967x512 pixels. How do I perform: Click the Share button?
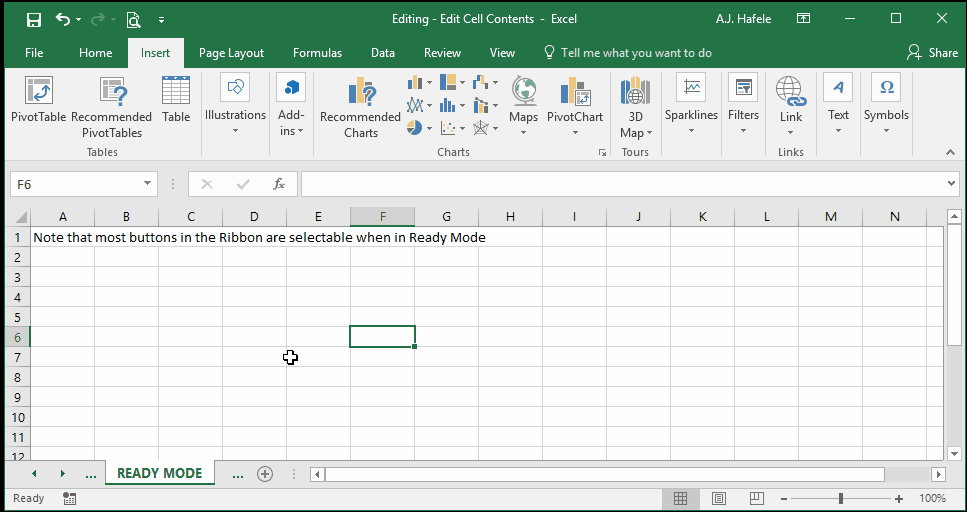pyautogui.click(x=932, y=53)
